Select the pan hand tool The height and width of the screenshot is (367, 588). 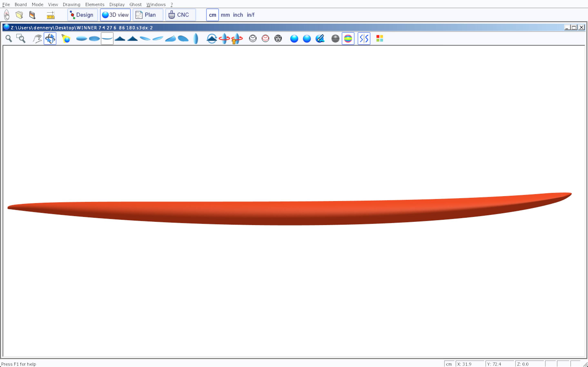(x=37, y=39)
